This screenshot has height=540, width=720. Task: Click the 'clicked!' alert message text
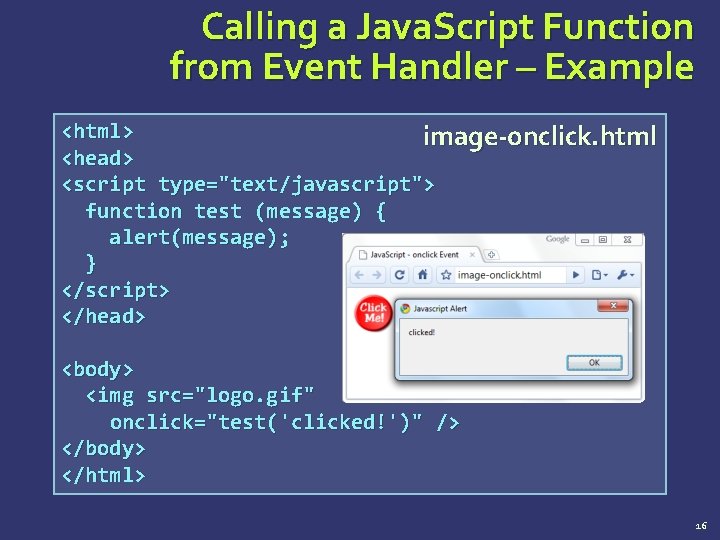tap(422, 332)
